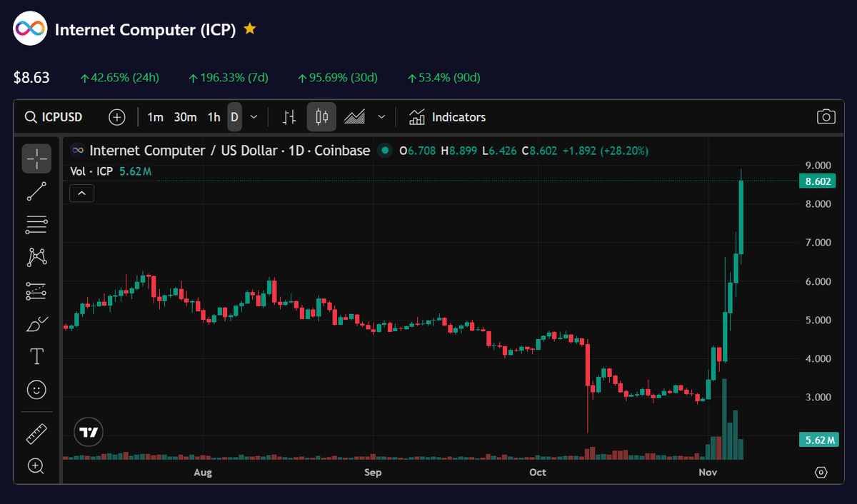The width and height of the screenshot is (857, 504).
Task: Select the zoom in tool
Action: pos(36,466)
